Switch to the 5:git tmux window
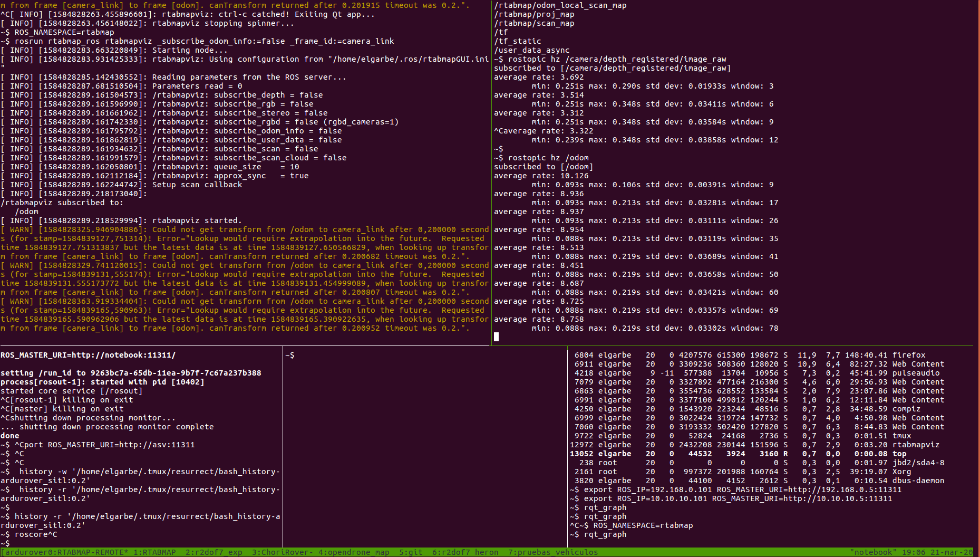This screenshot has width=980, height=557. [x=410, y=552]
